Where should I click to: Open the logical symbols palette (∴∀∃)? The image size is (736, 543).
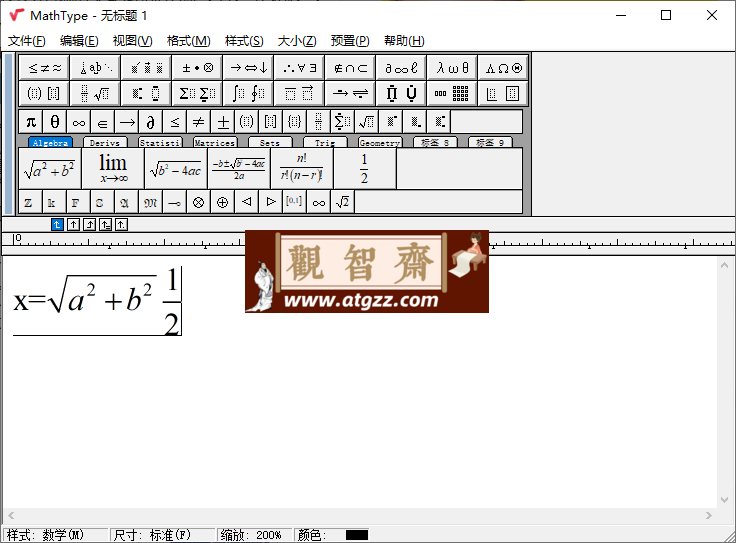pos(299,68)
